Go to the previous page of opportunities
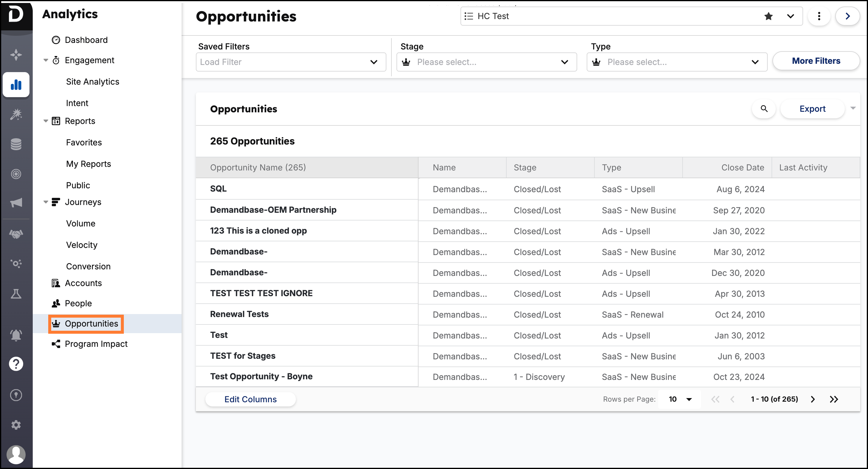This screenshot has width=868, height=469. pos(732,399)
